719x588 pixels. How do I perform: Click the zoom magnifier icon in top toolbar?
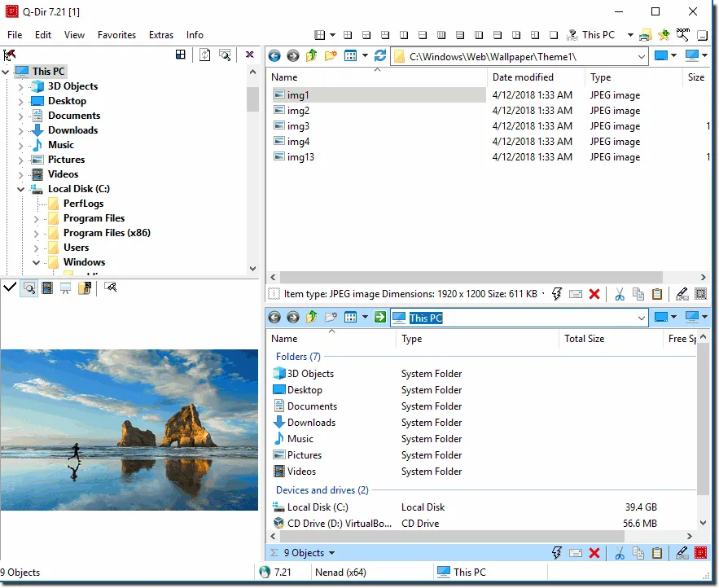pyautogui.click(x=683, y=35)
